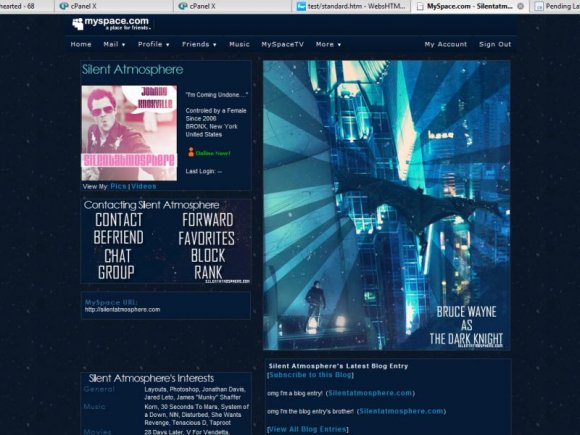Open Silentatmosphere.com link after first blog entry

point(370,393)
